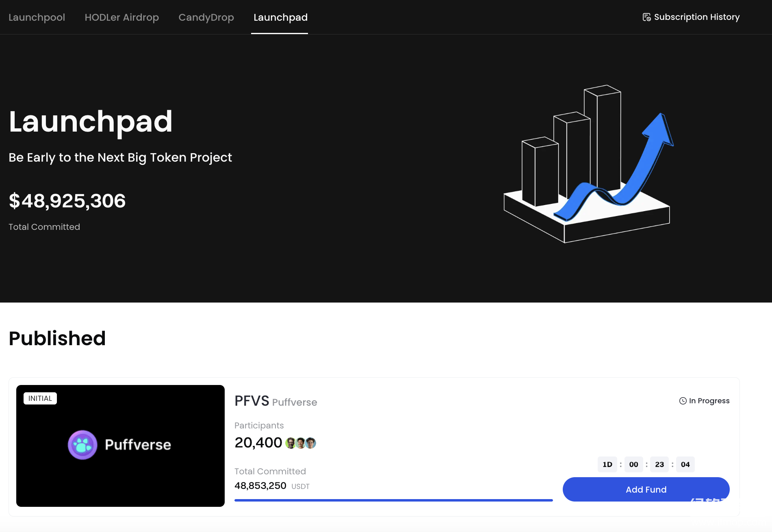Click the Puffverse paw logo icon

click(82, 445)
